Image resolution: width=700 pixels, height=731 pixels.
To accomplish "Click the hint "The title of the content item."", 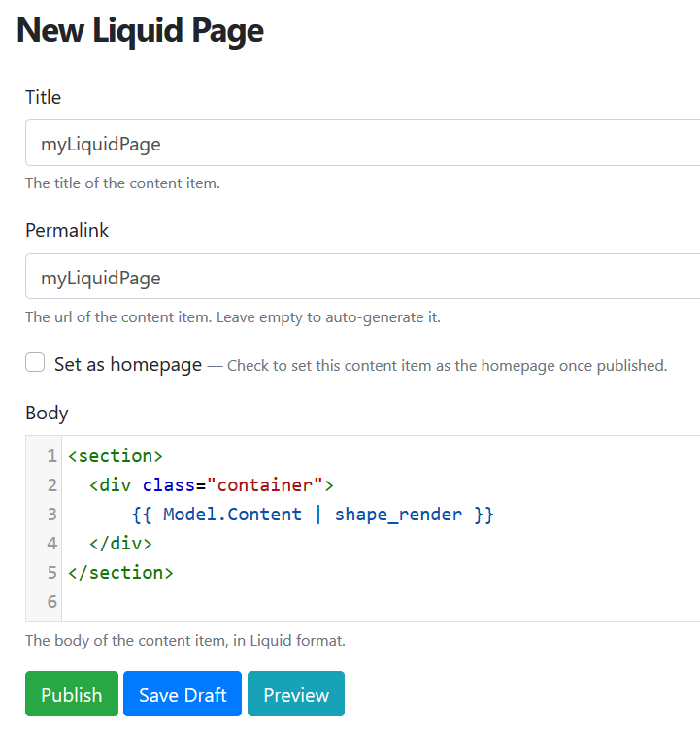I will 122,183.
